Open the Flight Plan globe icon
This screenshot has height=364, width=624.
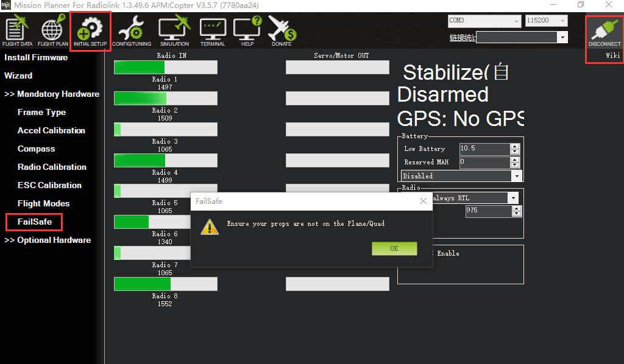click(x=53, y=32)
